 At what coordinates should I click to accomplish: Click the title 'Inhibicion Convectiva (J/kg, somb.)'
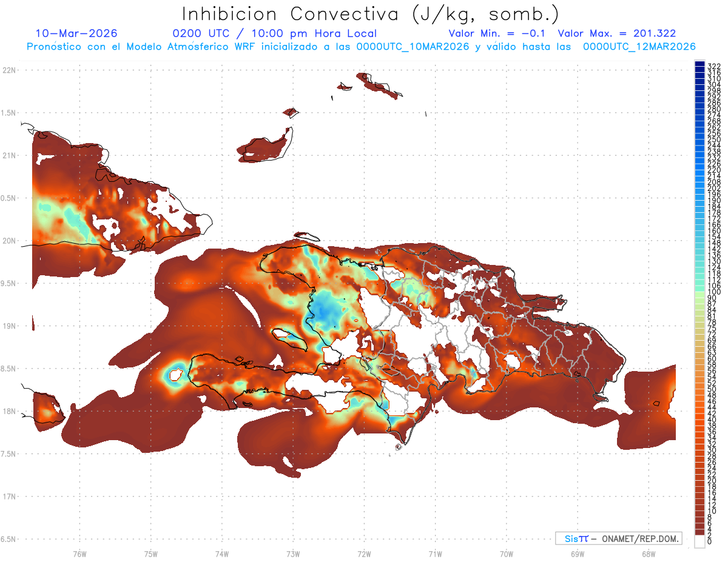pyautogui.click(x=371, y=14)
